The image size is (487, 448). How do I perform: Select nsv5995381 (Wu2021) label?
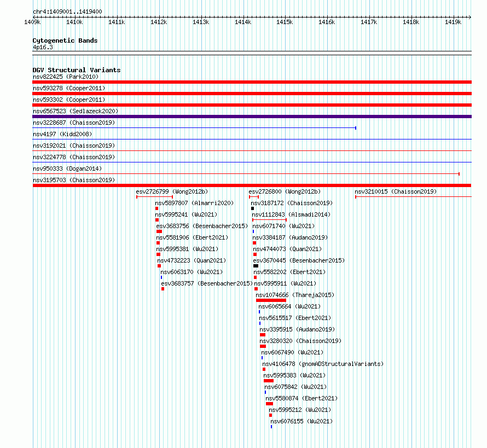[187, 249]
